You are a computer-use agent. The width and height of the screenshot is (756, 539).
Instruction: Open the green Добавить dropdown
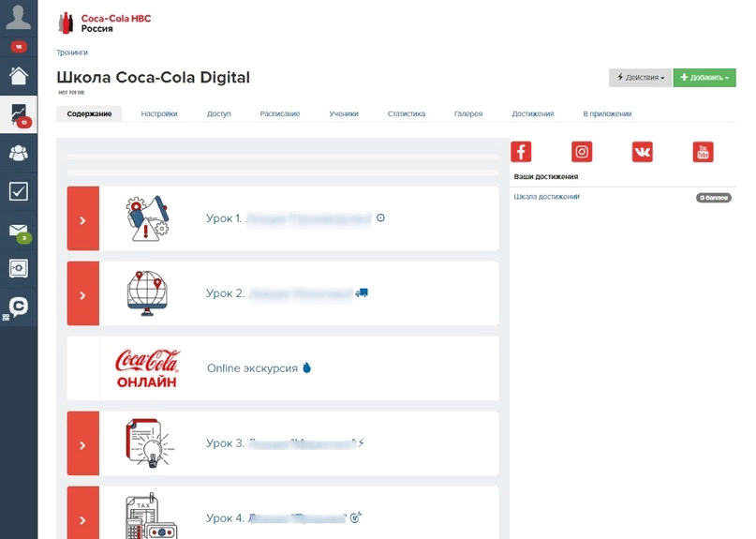click(704, 78)
